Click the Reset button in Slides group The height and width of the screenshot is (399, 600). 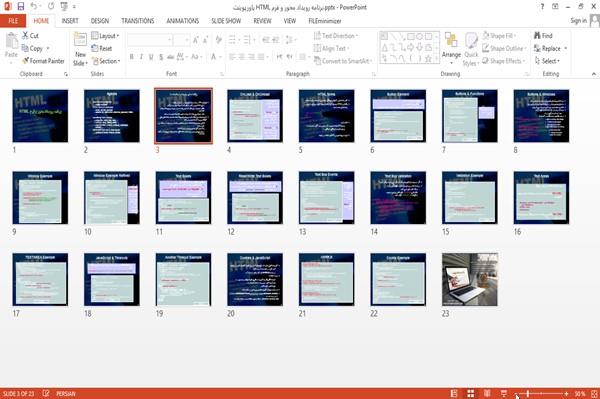(102, 48)
